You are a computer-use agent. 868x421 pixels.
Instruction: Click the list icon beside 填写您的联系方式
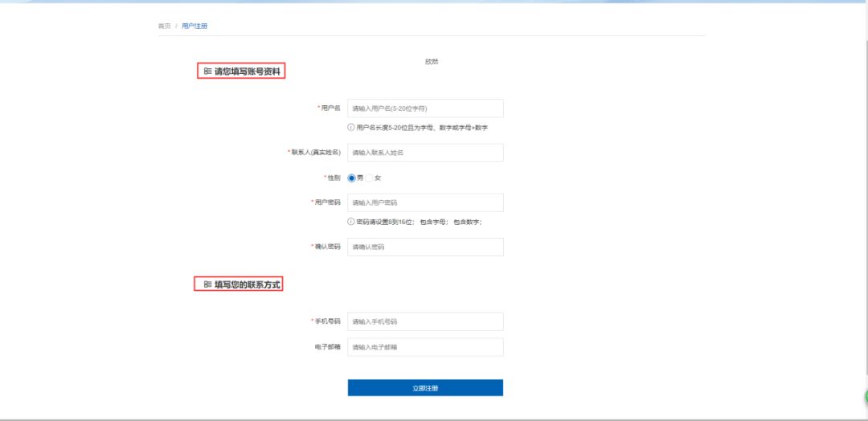[207, 284]
